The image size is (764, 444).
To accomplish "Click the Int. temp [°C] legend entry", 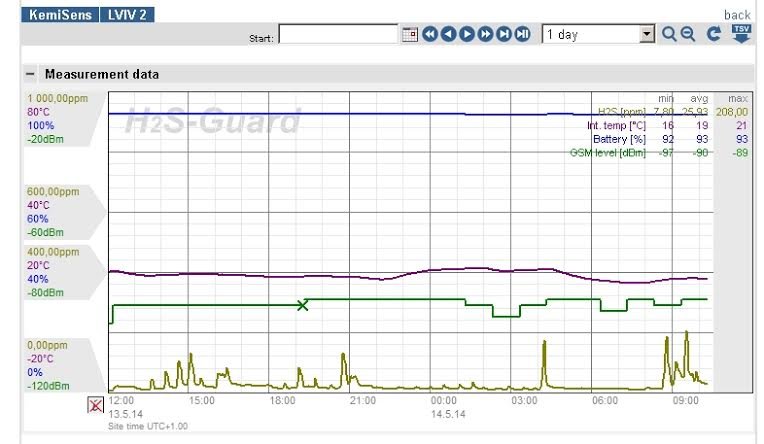I will point(616,126).
